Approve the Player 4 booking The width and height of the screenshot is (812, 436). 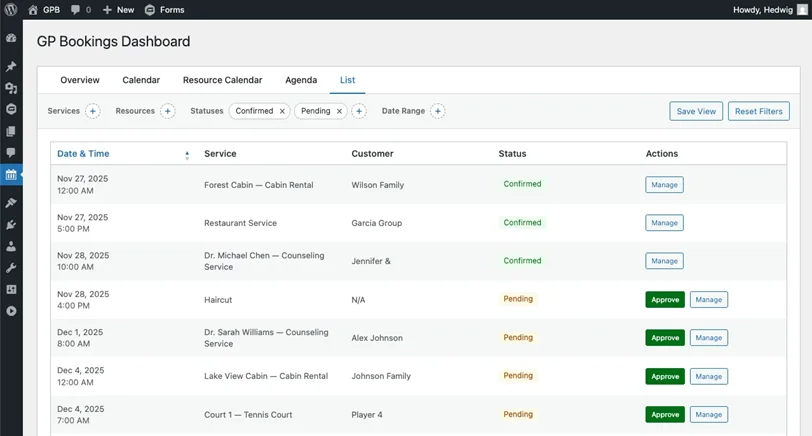pos(665,415)
